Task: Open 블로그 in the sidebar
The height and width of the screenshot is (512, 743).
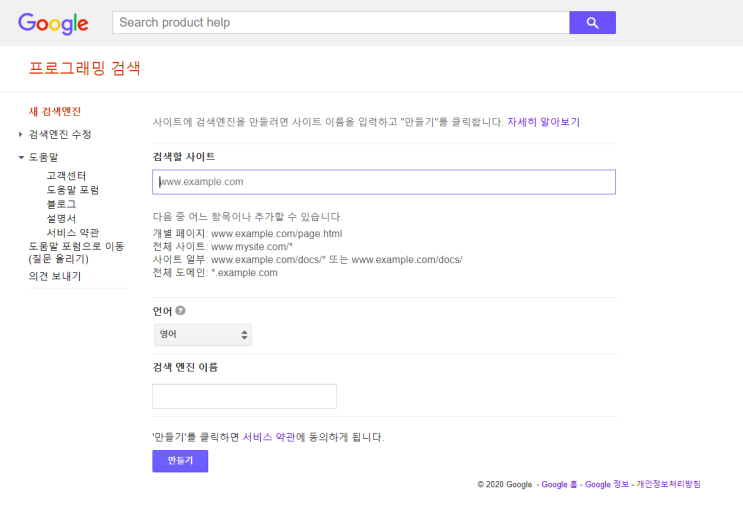Action: [61, 204]
